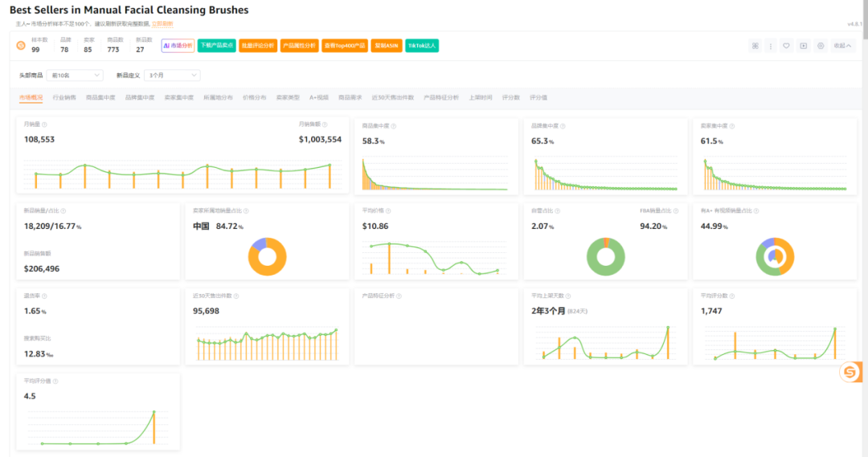This screenshot has height=457, width=868.
Task: Click help icon next to 新品销量/占比
Action: click(63, 210)
